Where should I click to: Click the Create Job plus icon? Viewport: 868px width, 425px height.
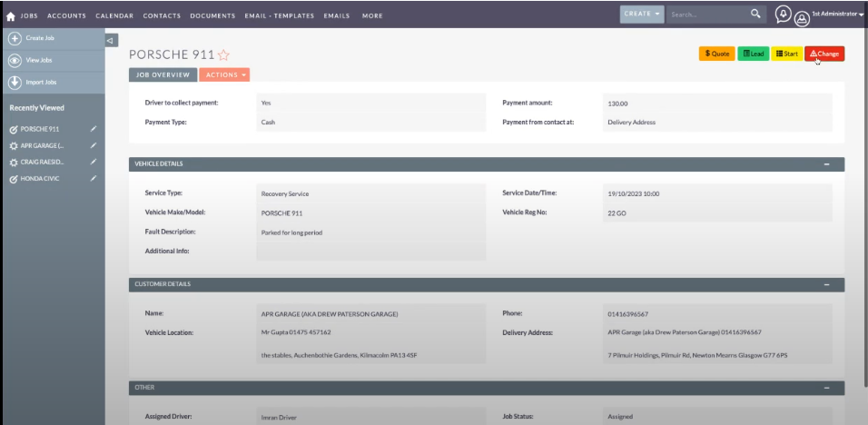tap(15, 38)
